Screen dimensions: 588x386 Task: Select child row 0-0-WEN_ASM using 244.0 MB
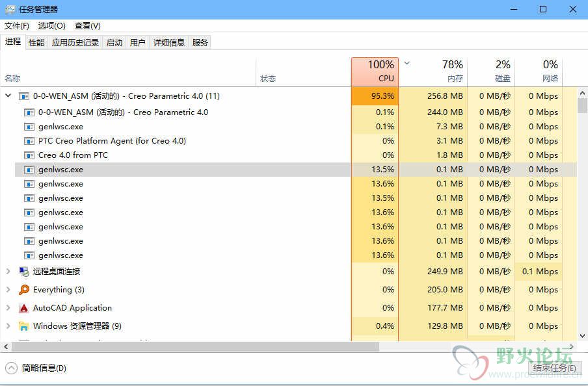[x=288, y=112]
